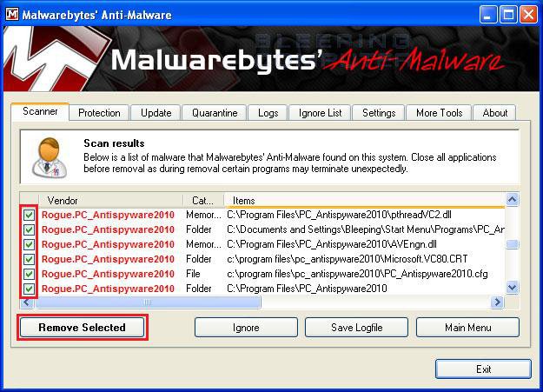Select the AVEngn.dll item path
Viewport: 543px width, 392px height.
tap(331, 244)
